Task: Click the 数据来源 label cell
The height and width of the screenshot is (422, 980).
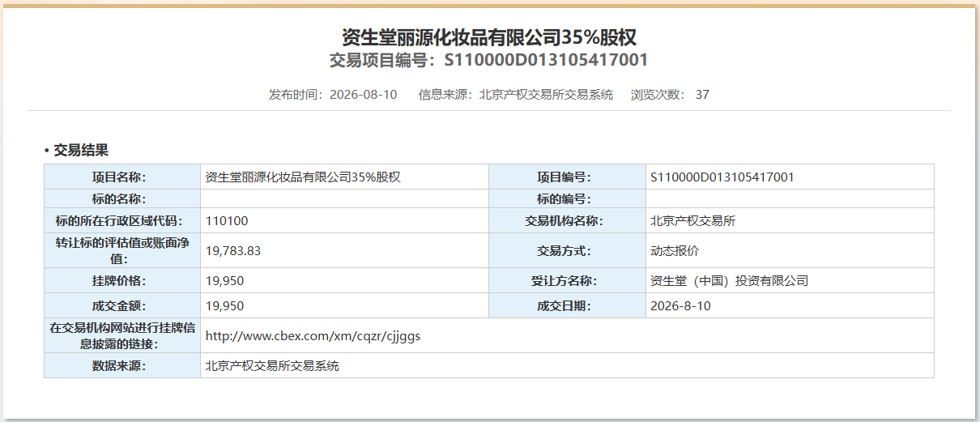Action: pyautogui.click(x=122, y=365)
